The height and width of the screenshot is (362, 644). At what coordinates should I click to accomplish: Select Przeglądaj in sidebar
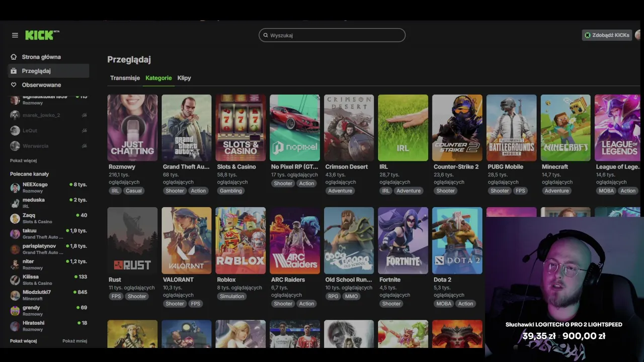(x=49, y=71)
